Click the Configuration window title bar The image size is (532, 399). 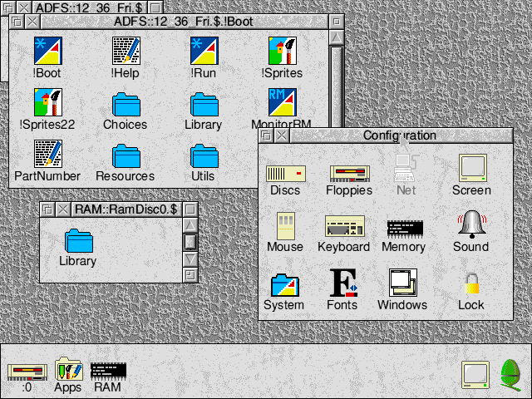[399, 135]
